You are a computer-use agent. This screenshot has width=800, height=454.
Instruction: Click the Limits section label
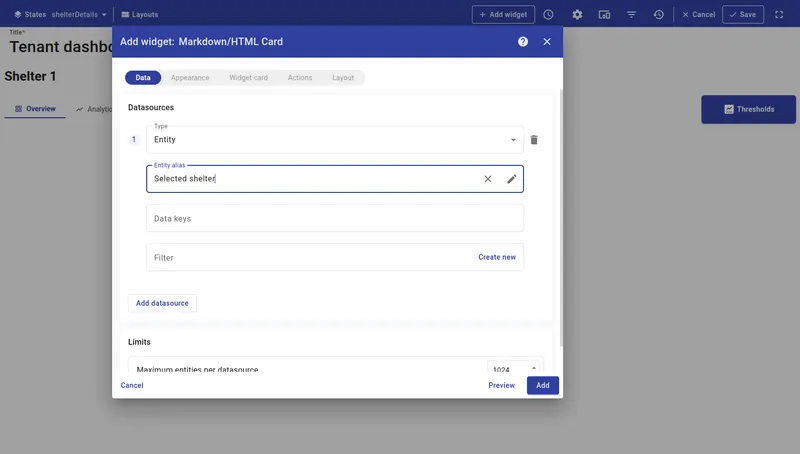point(139,342)
